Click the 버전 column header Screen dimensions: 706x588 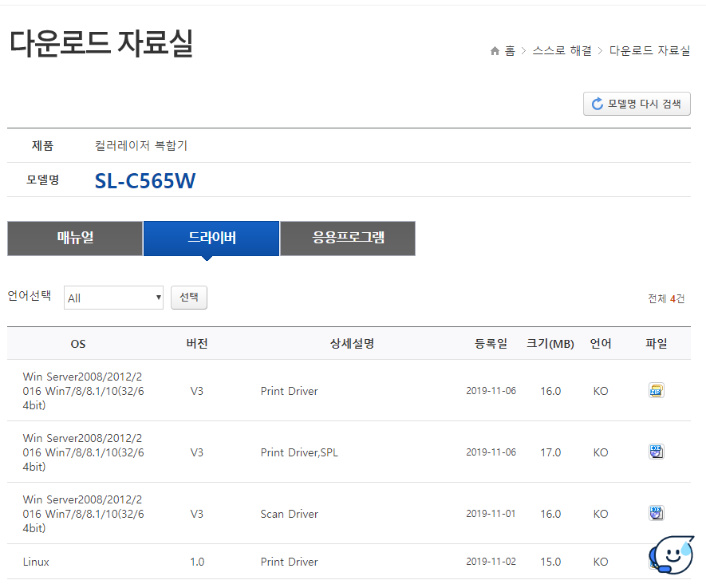[x=197, y=344]
